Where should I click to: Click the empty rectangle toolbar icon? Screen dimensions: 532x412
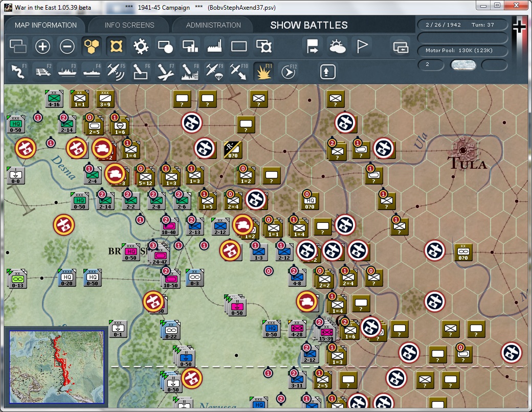point(239,47)
